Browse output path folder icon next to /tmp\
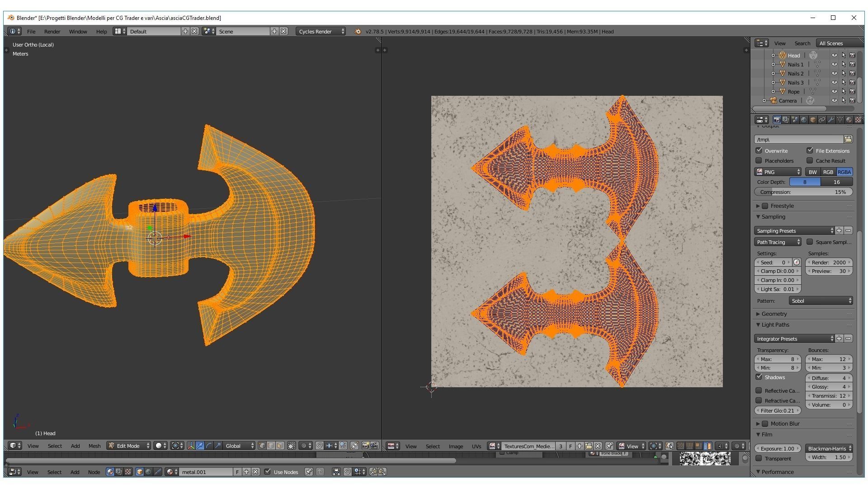The height and width of the screenshot is (488, 868). click(x=848, y=139)
